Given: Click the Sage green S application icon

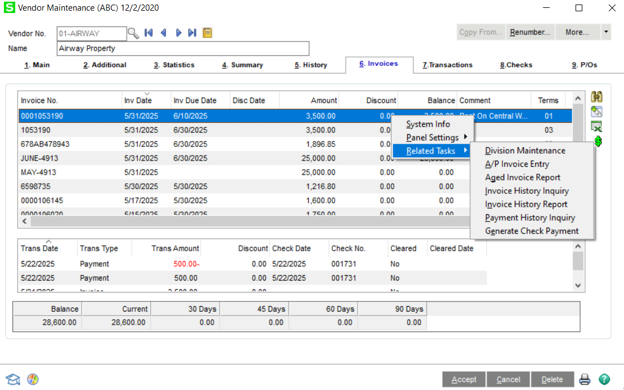Looking at the screenshot, I should [x=9, y=8].
